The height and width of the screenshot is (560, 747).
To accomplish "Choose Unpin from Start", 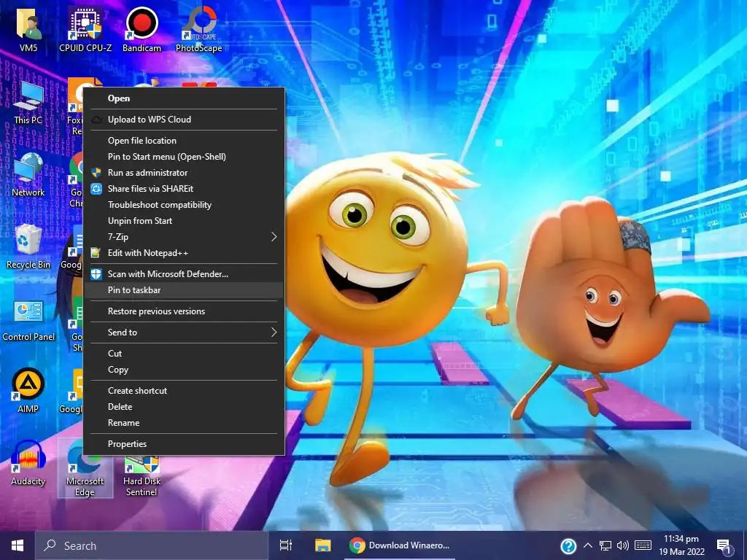I will coord(184,221).
